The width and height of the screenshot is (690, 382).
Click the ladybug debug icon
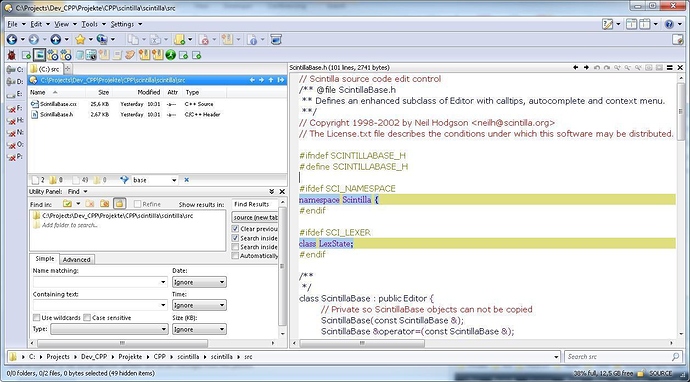(x=11, y=55)
